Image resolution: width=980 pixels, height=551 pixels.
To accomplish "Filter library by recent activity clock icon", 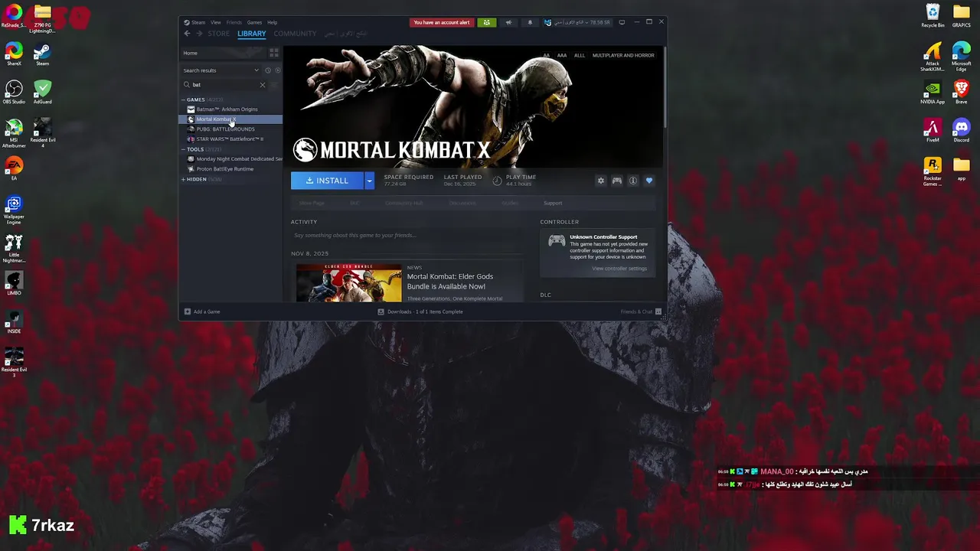I will tap(268, 70).
